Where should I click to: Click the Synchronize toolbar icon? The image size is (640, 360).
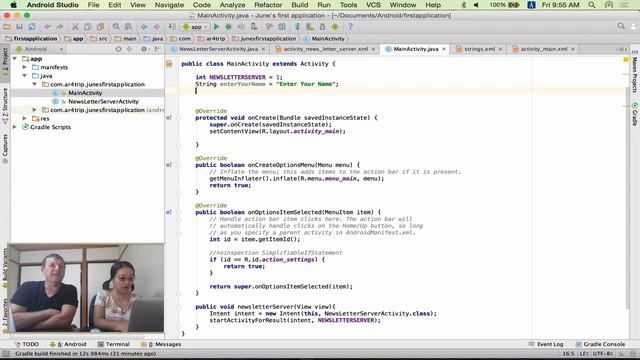point(31,27)
